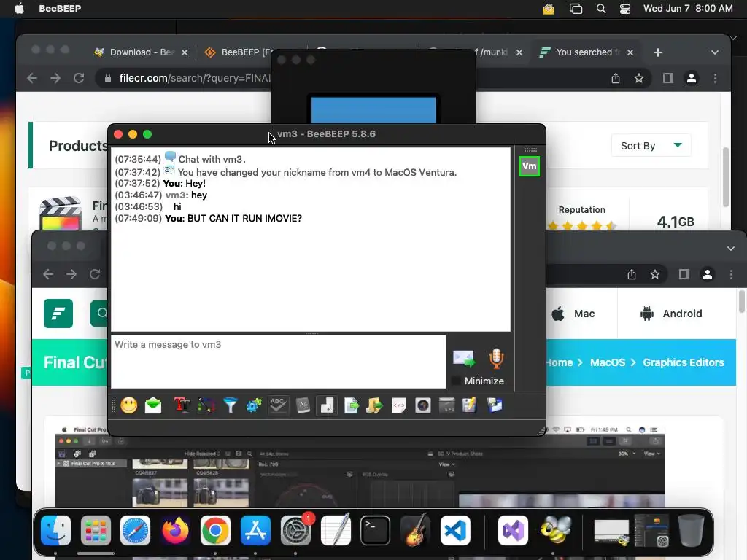Click the BeeBEEP bee icon in dock
The width and height of the screenshot is (747, 560).
(555, 531)
